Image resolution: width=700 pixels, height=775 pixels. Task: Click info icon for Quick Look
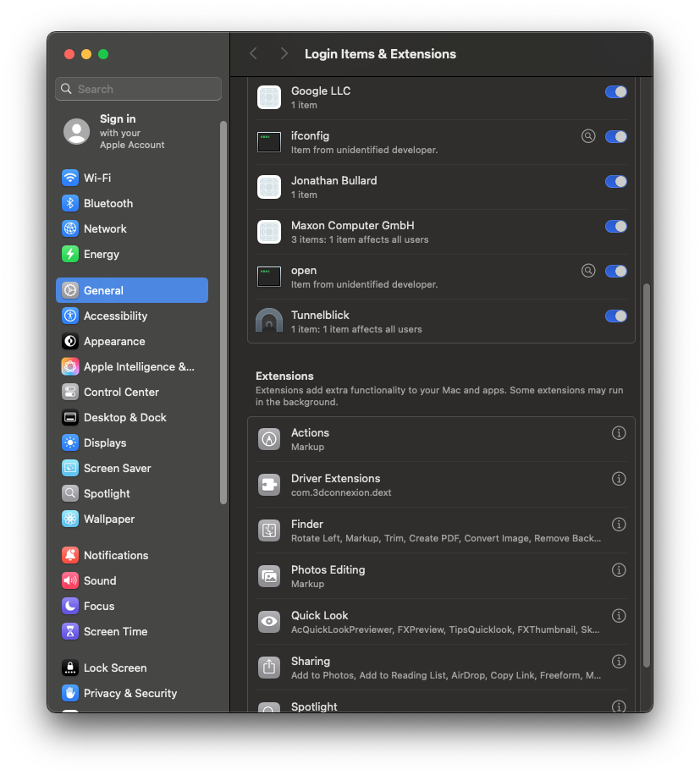(619, 616)
